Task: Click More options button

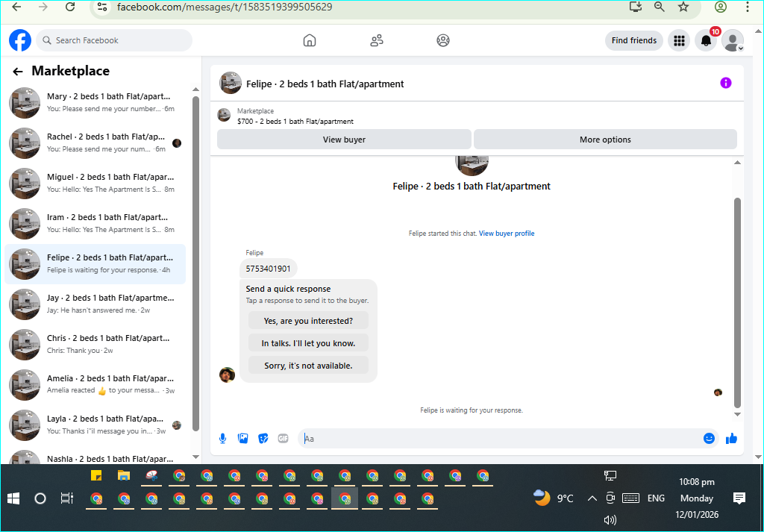Action: pyautogui.click(x=605, y=140)
